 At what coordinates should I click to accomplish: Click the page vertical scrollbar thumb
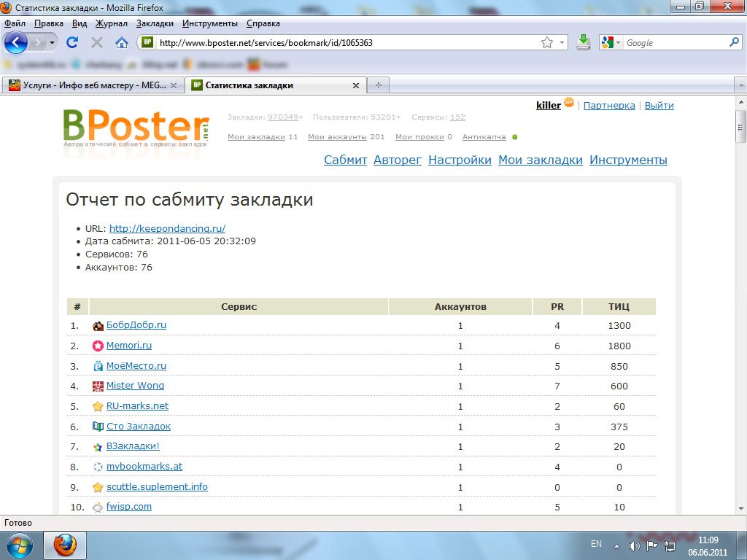click(x=741, y=127)
